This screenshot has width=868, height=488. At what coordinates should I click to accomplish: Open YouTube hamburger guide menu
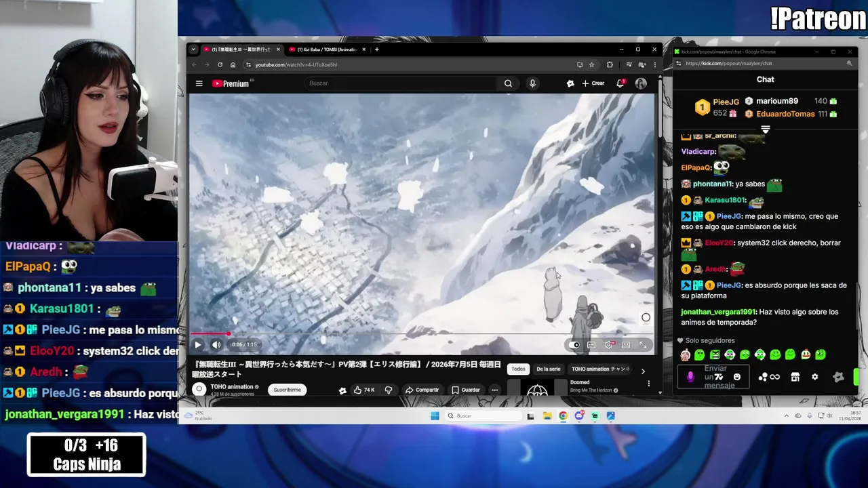coord(199,83)
